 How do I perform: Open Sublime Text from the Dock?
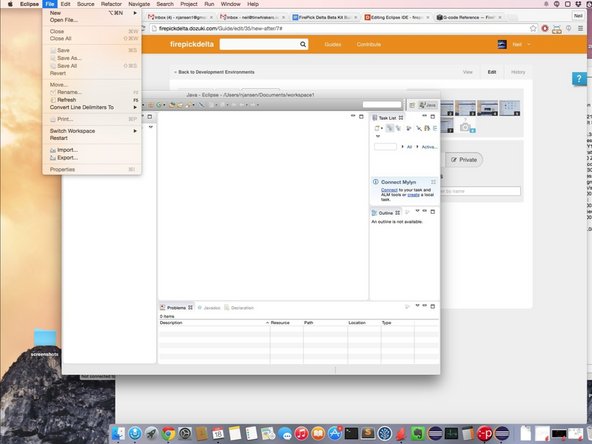tap(368, 434)
